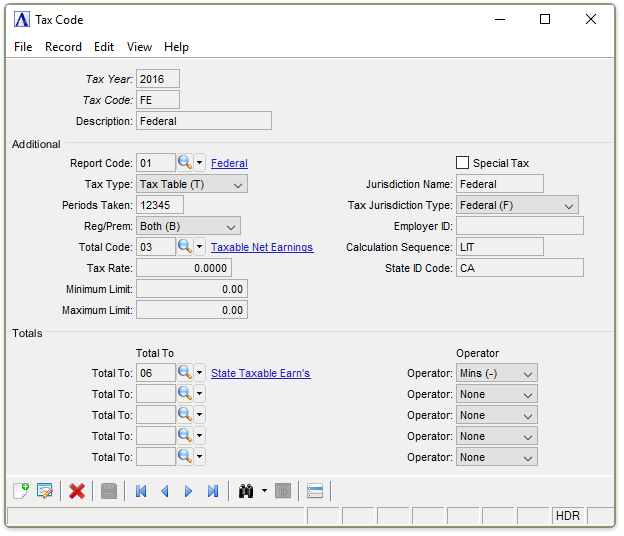624x536 pixels.
Task: Open the View menu
Action: [x=139, y=47]
